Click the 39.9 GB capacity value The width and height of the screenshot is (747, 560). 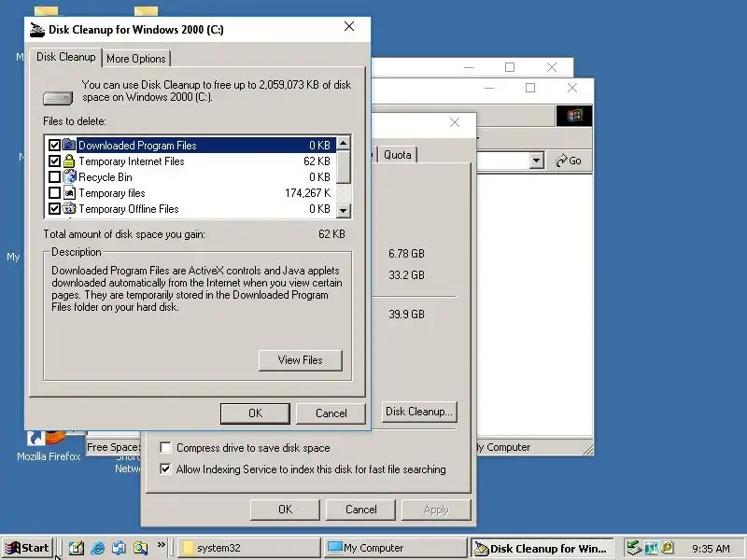(406, 315)
